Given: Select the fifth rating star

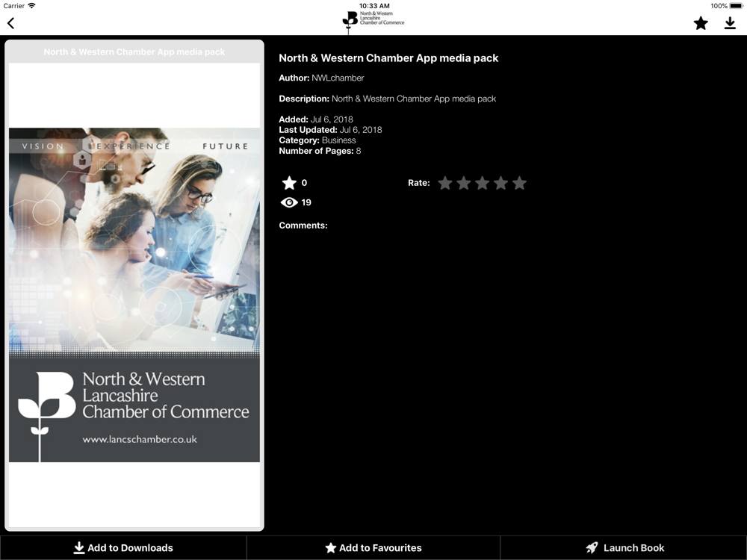Looking at the screenshot, I should point(520,183).
